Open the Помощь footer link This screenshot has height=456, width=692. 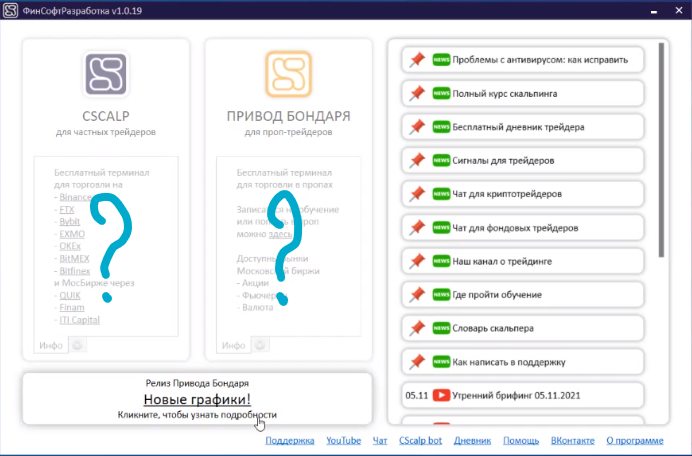pos(521,441)
